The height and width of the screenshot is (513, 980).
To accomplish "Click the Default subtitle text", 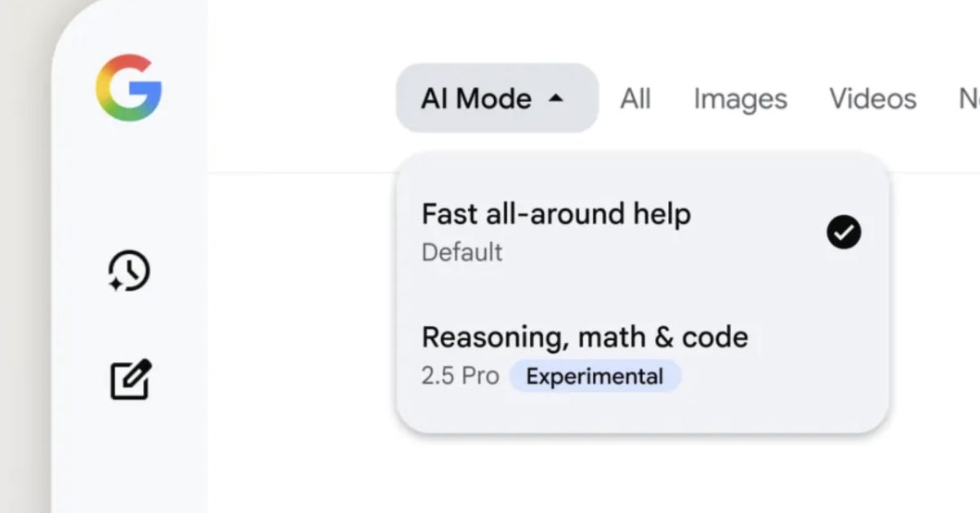I will [x=462, y=252].
